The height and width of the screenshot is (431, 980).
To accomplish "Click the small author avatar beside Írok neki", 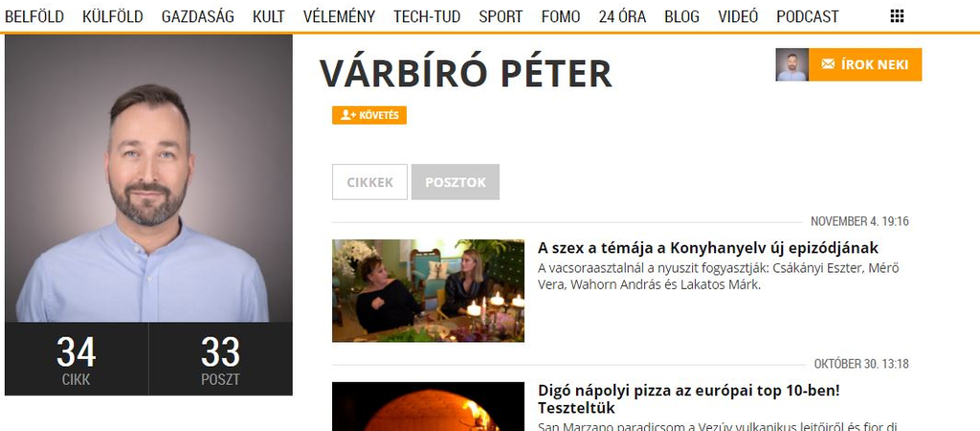I will pyautogui.click(x=791, y=64).
